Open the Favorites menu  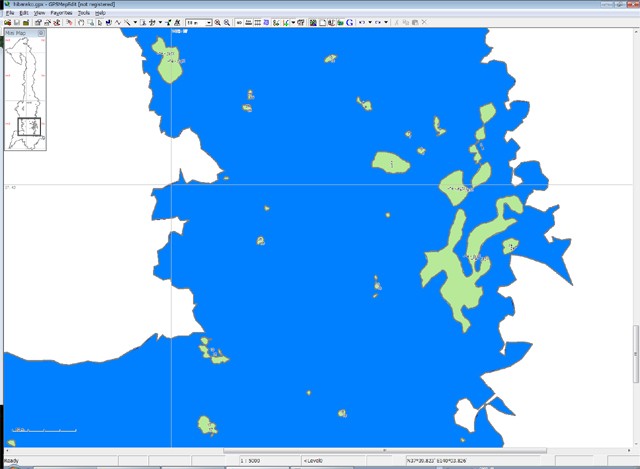coord(61,13)
